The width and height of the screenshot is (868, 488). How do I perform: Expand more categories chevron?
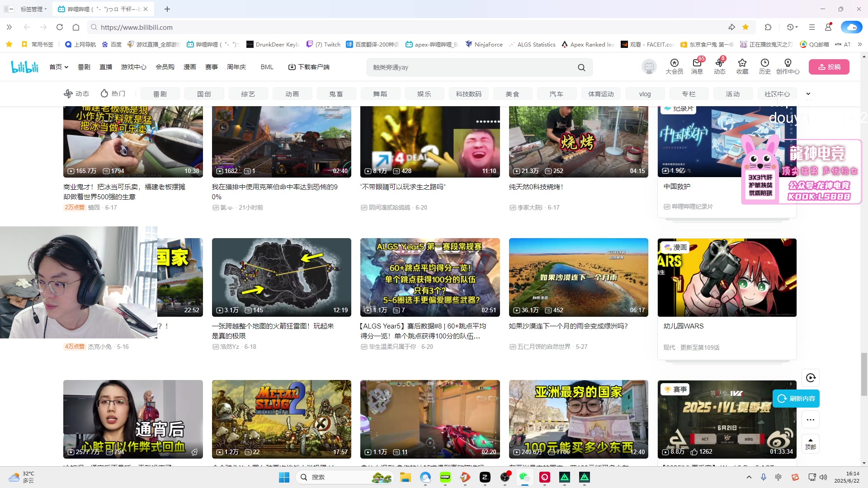(x=808, y=94)
